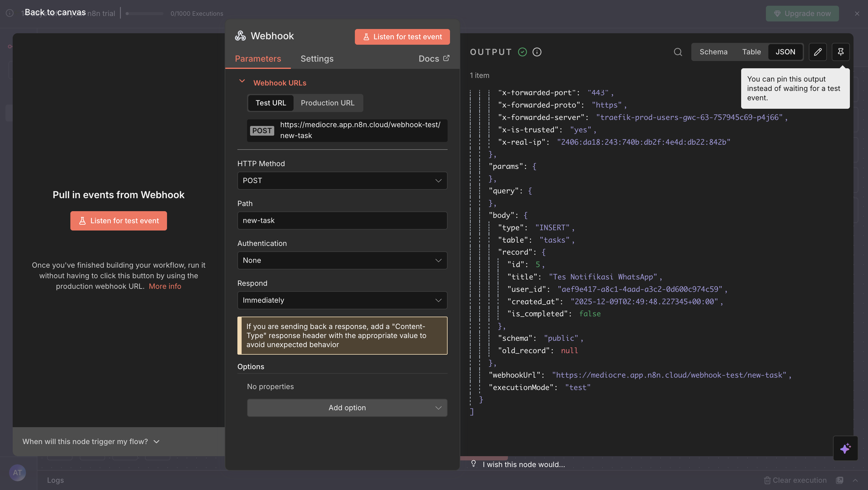Open the HTTP Method dropdown
868x490 pixels.
click(x=342, y=181)
